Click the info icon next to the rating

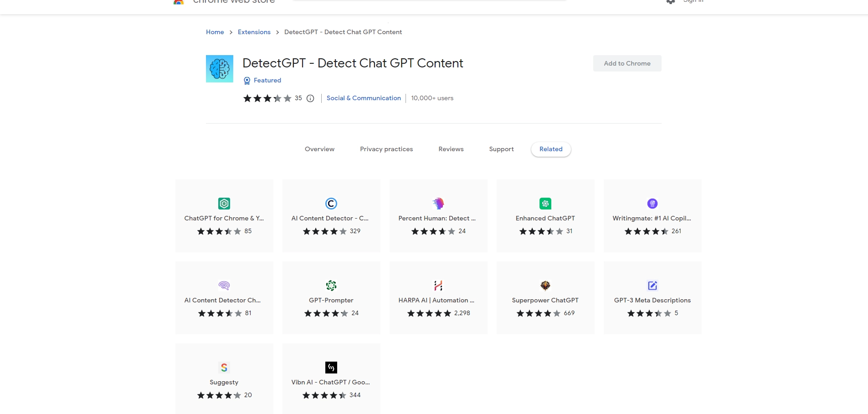coord(310,98)
